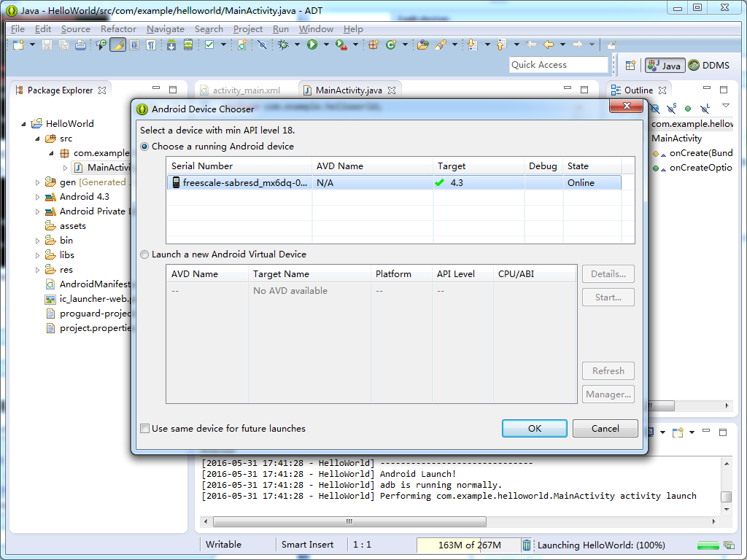Viewport: 747px width, 560px height.
Task: Open the Refactor menu
Action: tap(118, 29)
